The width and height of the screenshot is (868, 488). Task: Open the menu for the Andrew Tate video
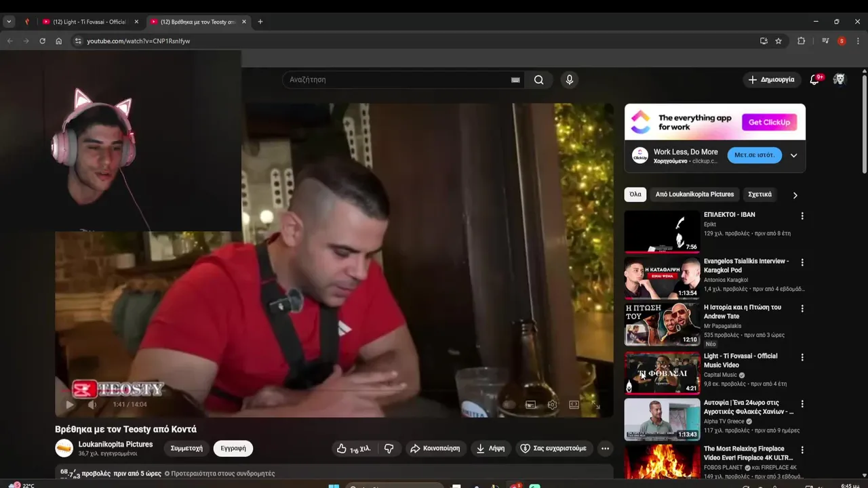pyautogui.click(x=802, y=308)
